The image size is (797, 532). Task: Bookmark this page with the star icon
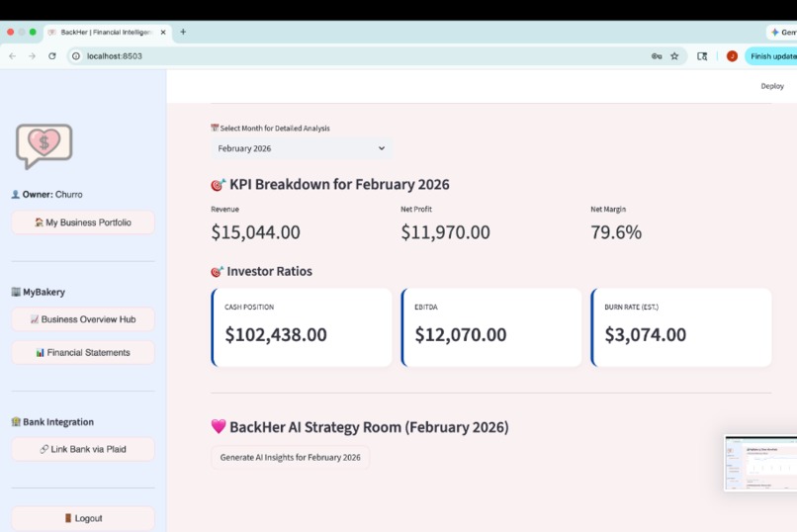pyautogui.click(x=674, y=56)
